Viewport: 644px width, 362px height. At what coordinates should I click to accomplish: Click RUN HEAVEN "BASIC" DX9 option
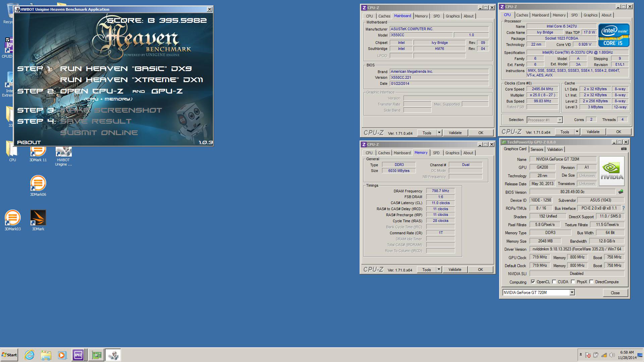click(126, 69)
